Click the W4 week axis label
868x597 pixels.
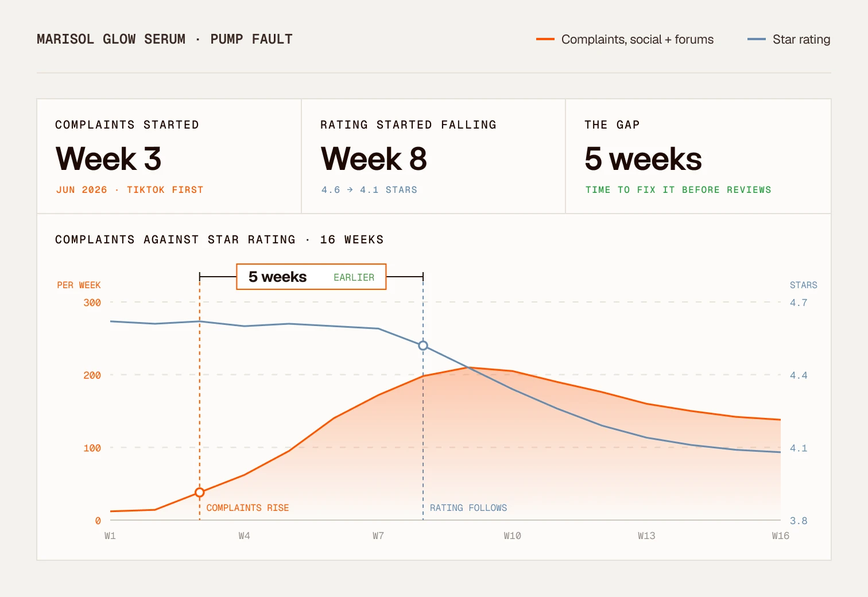[244, 536]
